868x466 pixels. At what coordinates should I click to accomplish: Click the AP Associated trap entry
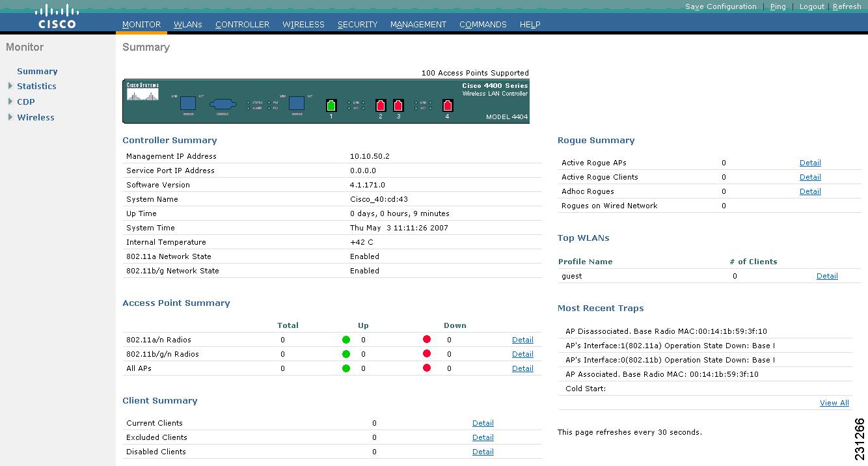click(x=662, y=374)
